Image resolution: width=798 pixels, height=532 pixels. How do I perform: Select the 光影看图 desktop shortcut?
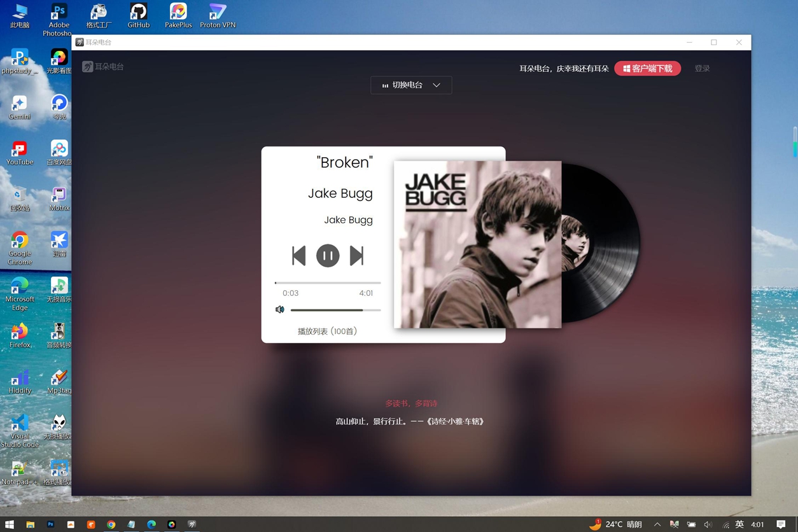pyautogui.click(x=59, y=62)
